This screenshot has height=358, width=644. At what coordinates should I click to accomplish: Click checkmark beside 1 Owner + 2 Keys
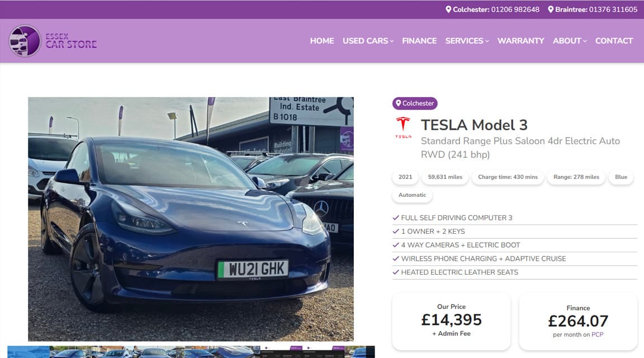pyautogui.click(x=396, y=232)
